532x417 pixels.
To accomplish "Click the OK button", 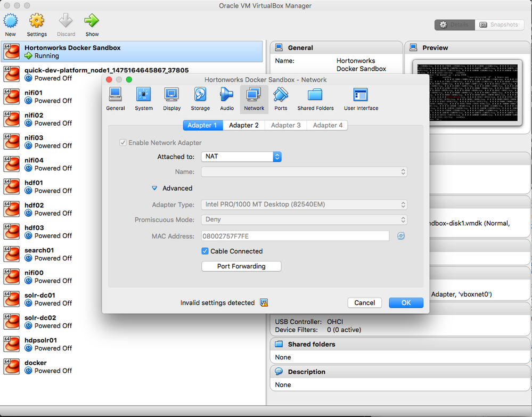I will pyautogui.click(x=406, y=302).
